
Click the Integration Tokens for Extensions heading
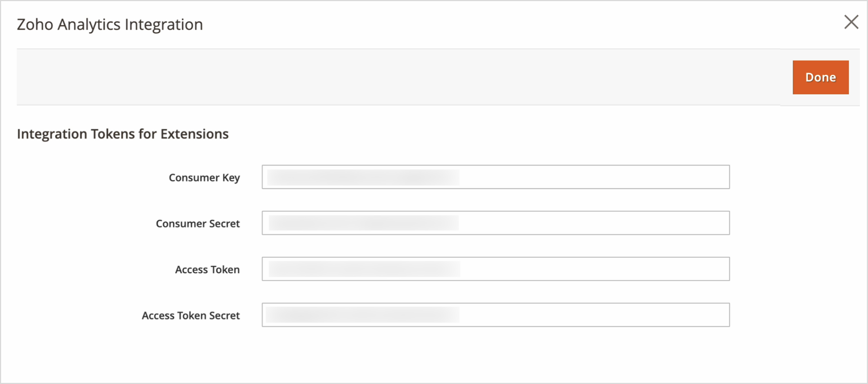[123, 134]
